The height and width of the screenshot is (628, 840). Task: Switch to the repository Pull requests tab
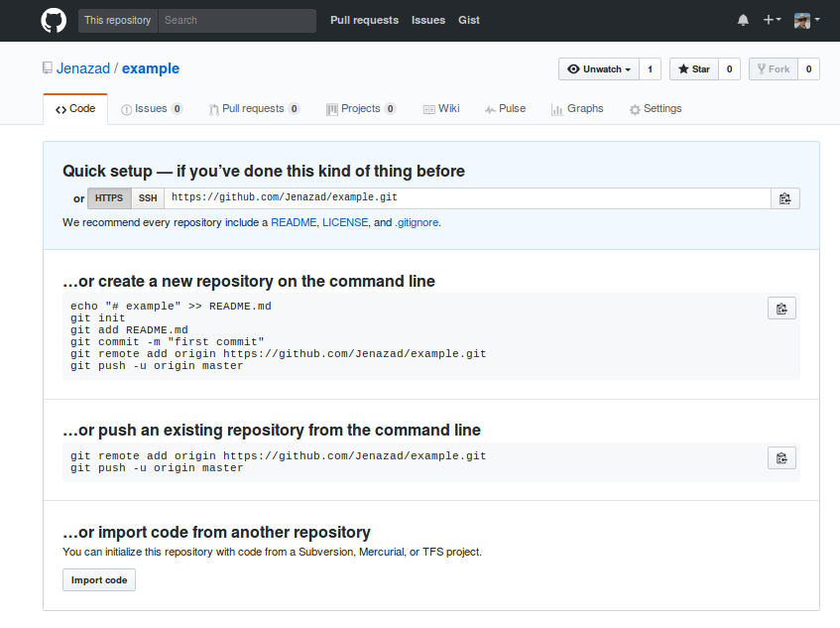[x=254, y=109]
